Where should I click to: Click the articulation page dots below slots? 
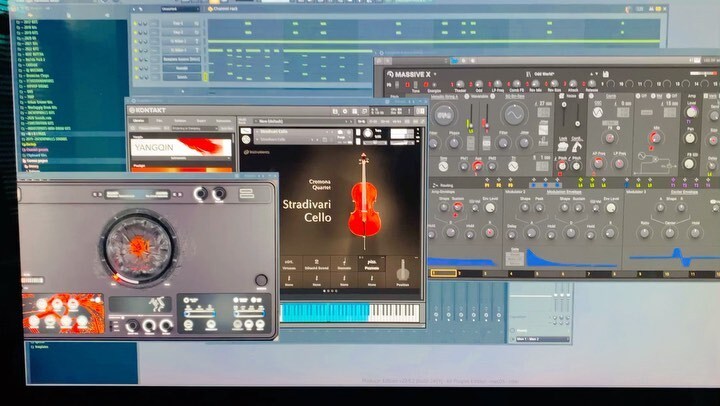point(331,291)
